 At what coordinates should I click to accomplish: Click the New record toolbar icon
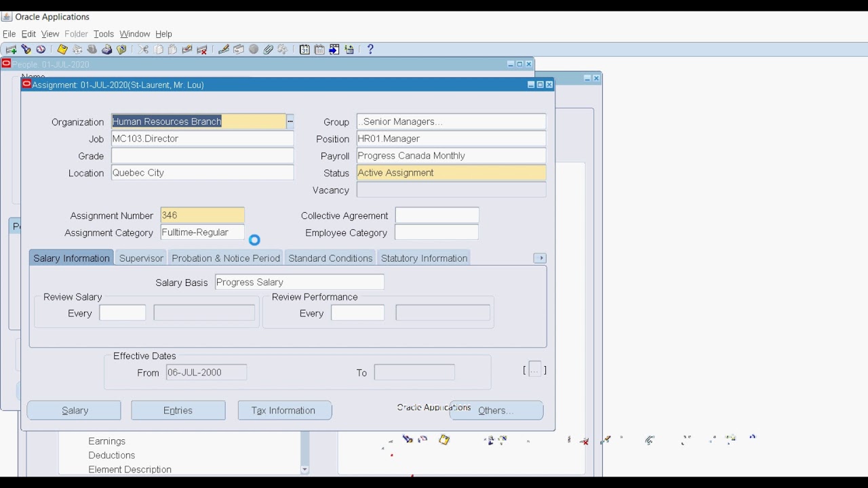(11, 49)
